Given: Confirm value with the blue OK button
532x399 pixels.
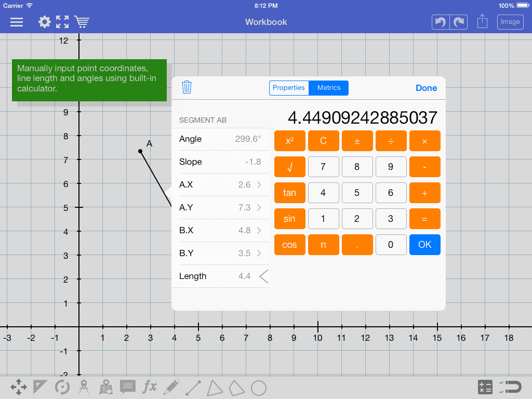Looking at the screenshot, I should pos(424,245).
